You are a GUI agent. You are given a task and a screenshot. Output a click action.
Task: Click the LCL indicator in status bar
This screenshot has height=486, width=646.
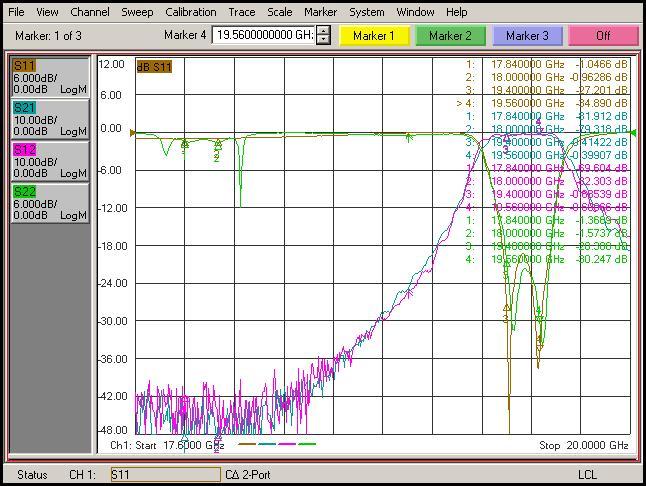click(587, 475)
